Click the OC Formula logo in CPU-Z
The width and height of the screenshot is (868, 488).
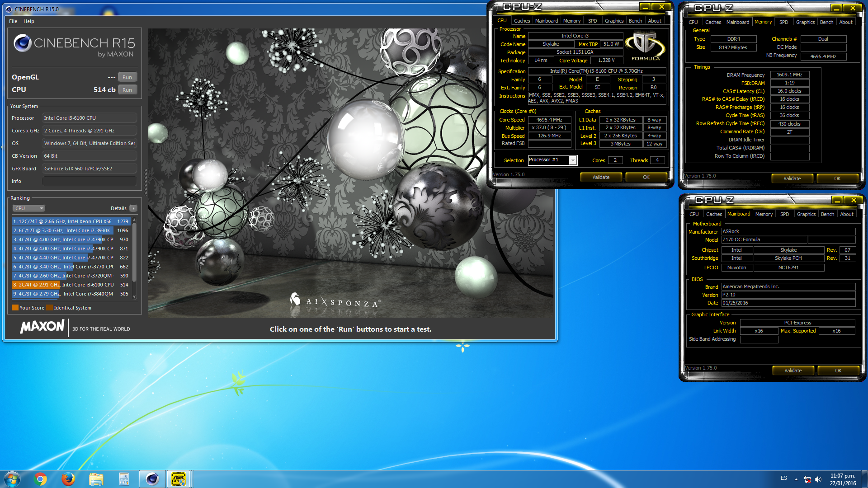click(645, 46)
